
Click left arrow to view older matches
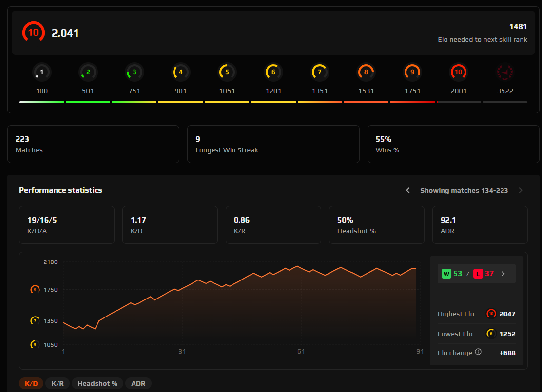point(408,190)
